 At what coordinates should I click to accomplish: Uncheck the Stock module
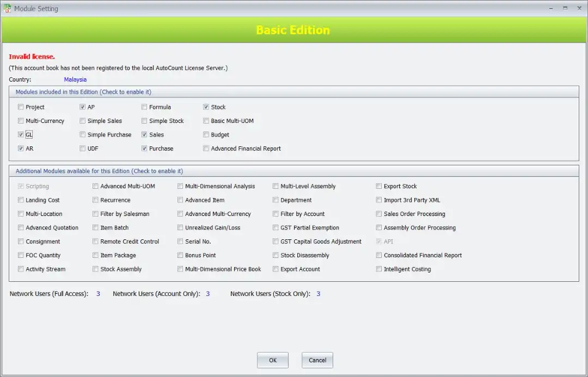tap(206, 107)
